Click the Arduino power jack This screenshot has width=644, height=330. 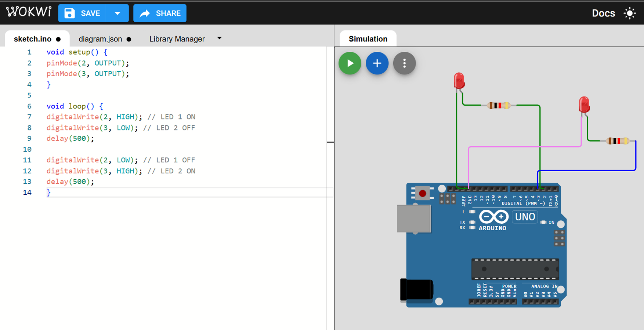[417, 290]
